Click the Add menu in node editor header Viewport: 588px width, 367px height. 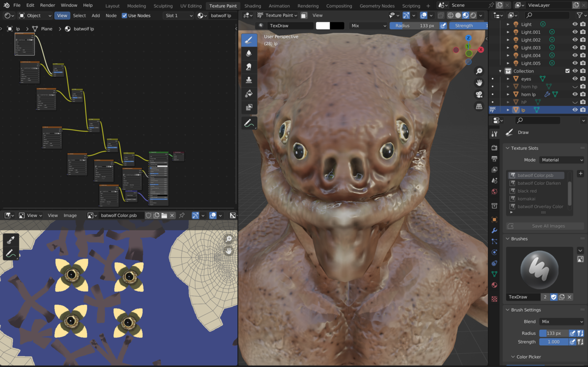tap(96, 16)
